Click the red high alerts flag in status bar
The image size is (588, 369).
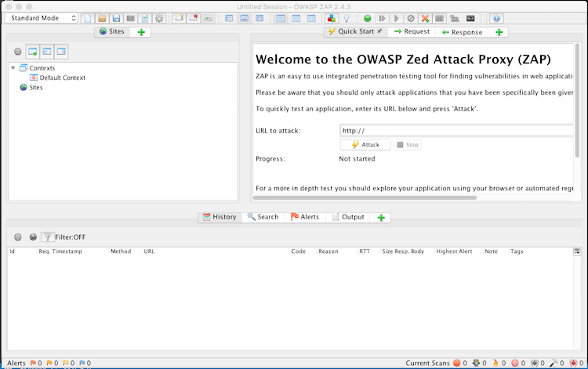pos(33,363)
